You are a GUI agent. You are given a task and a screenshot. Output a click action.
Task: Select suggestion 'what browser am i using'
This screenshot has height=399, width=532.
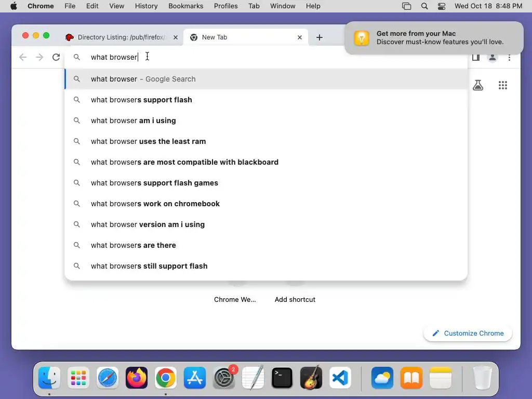coord(266,121)
